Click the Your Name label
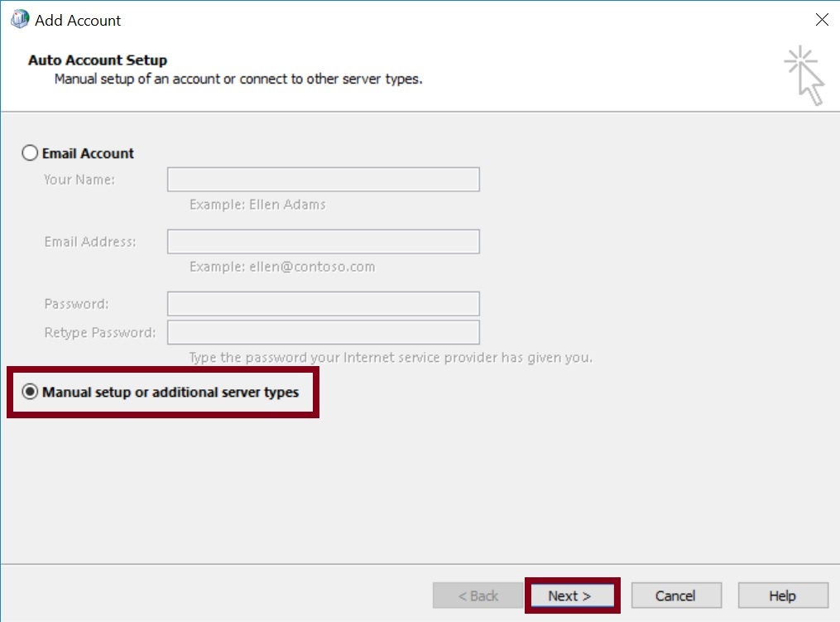 pyautogui.click(x=79, y=180)
